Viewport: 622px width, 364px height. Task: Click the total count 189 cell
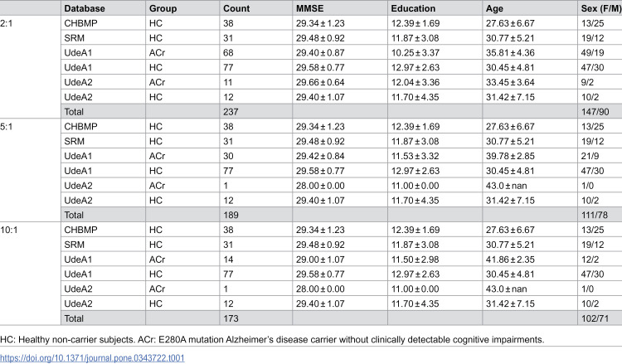pos(256,215)
